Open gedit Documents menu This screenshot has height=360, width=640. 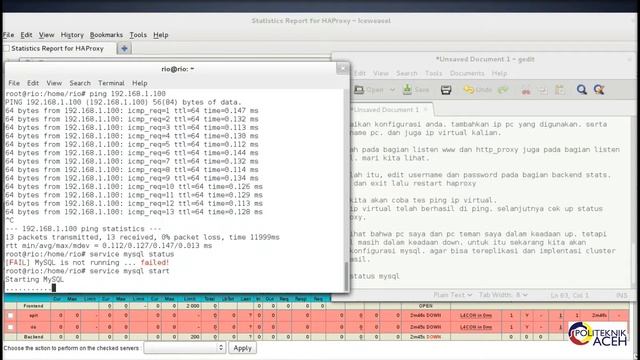point(467,73)
